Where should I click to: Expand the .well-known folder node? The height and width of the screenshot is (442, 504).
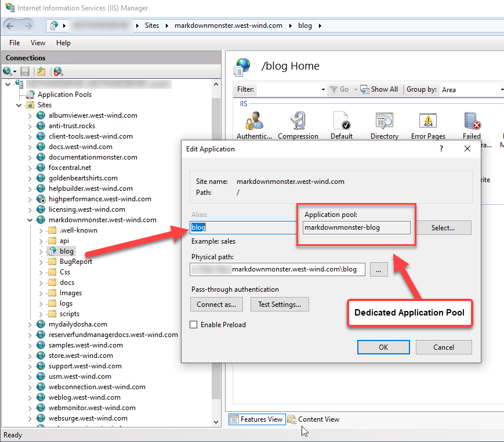(41, 231)
